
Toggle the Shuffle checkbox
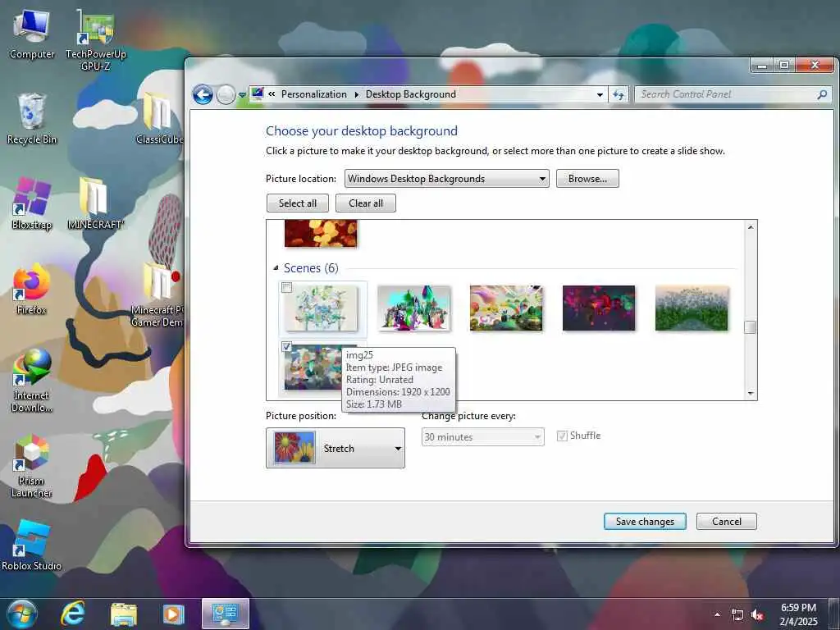pos(562,436)
